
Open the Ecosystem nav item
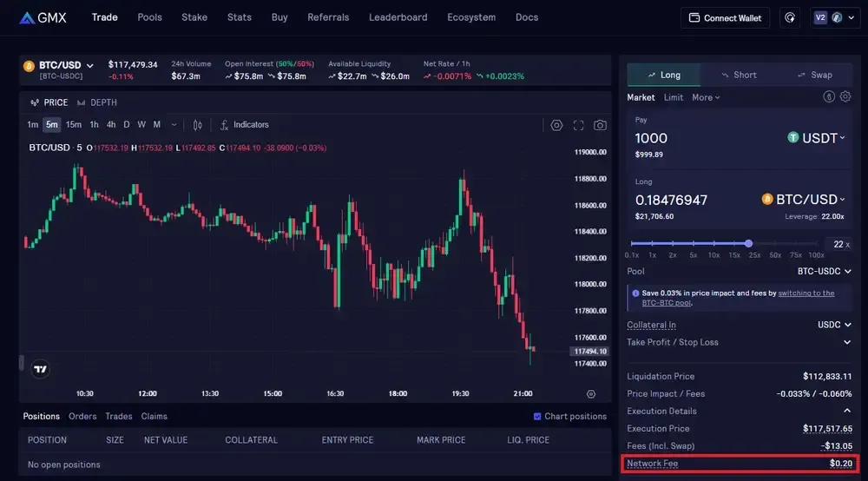pyautogui.click(x=471, y=17)
